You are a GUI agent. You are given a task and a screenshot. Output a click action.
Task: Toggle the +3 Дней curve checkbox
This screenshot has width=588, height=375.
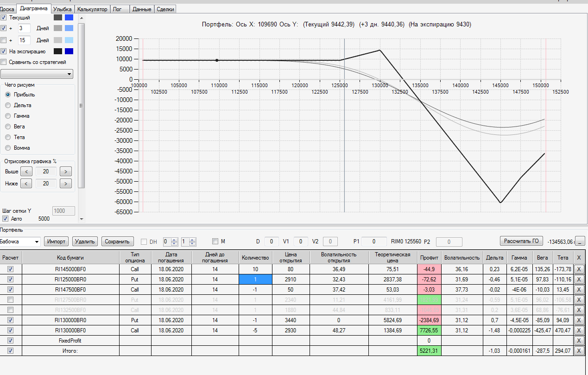click(x=4, y=28)
